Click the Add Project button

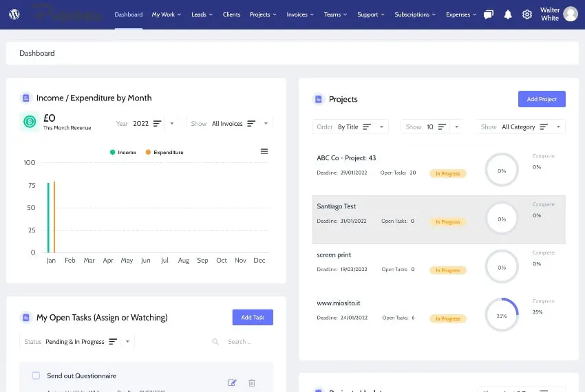(542, 99)
